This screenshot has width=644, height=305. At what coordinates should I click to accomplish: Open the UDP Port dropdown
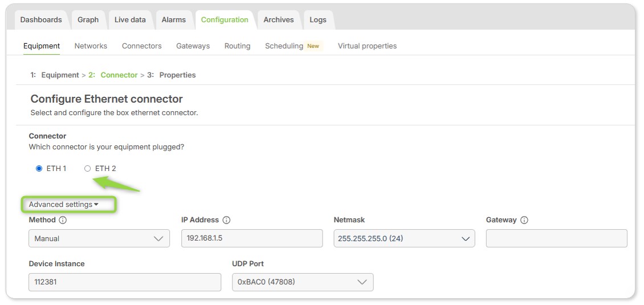303,282
